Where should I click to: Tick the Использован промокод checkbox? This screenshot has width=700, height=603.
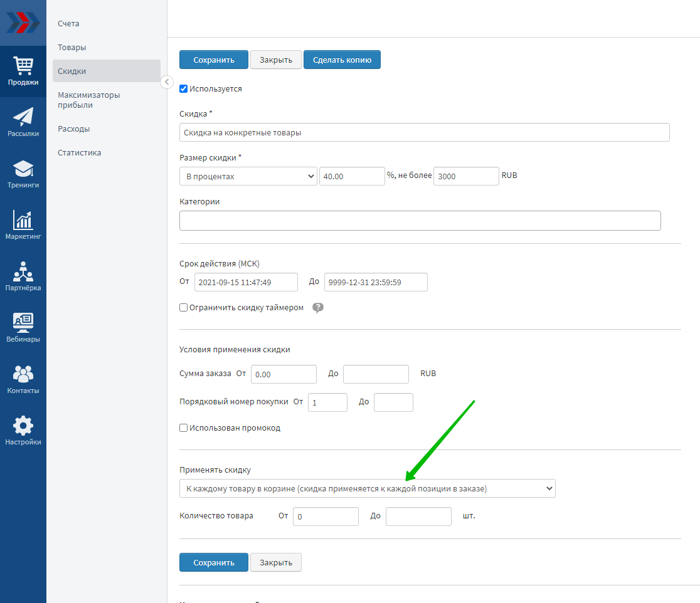click(184, 428)
